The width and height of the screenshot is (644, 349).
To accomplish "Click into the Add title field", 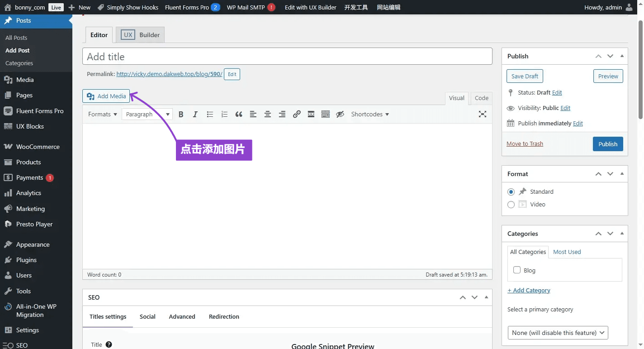I will click(287, 57).
